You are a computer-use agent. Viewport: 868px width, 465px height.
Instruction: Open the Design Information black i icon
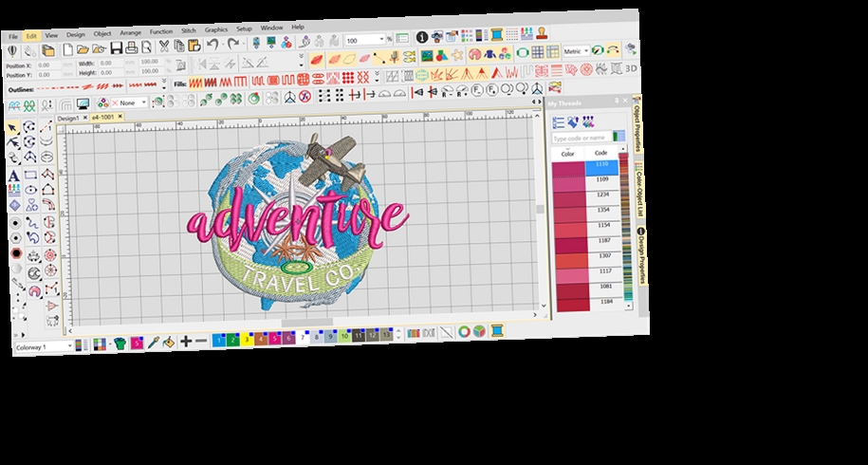422,37
